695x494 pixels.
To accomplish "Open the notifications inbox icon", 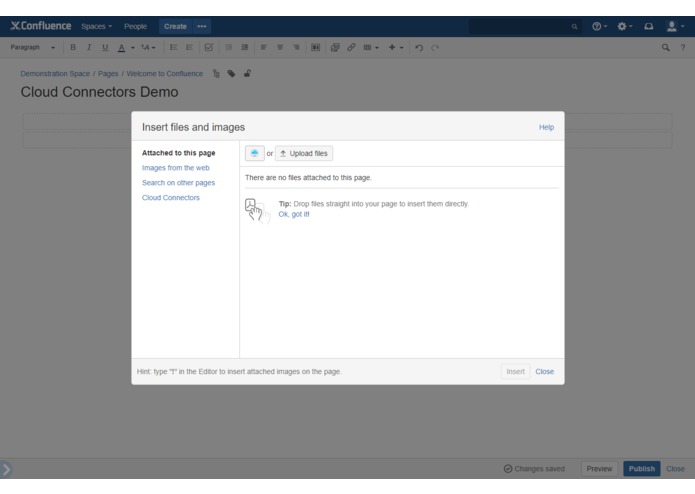I will 648,27.
